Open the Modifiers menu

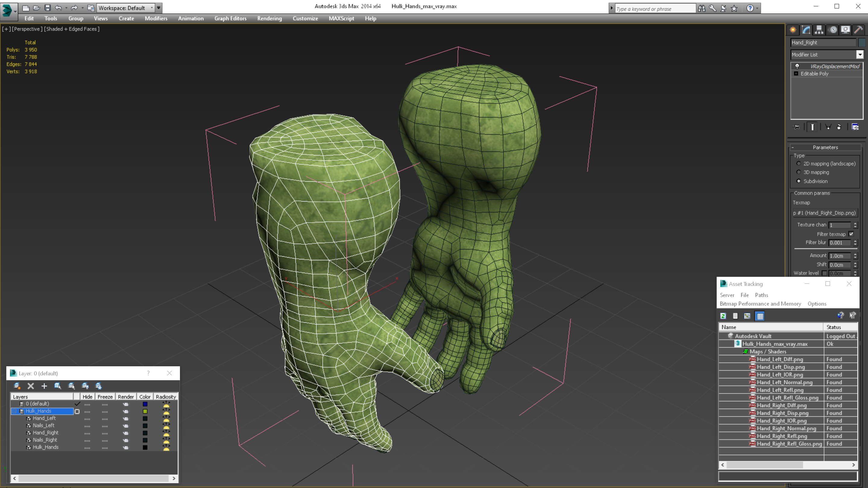[156, 18]
